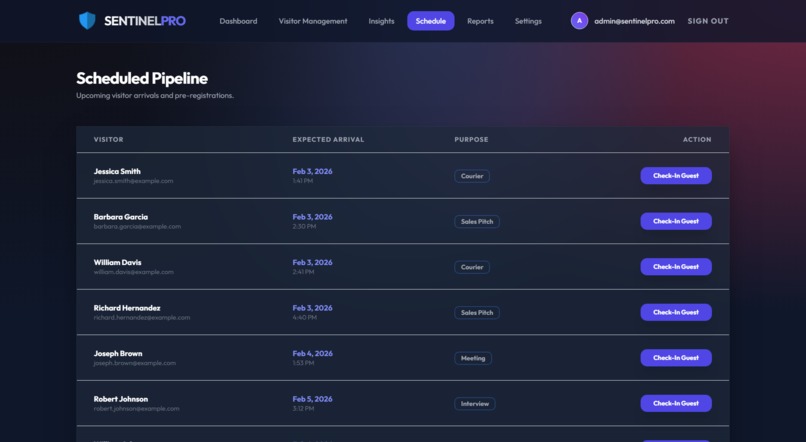This screenshot has width=806, height=442.
Task: Click email richard.hernandez@example.com
Action: pyautogui.click(x=142, y=317)
